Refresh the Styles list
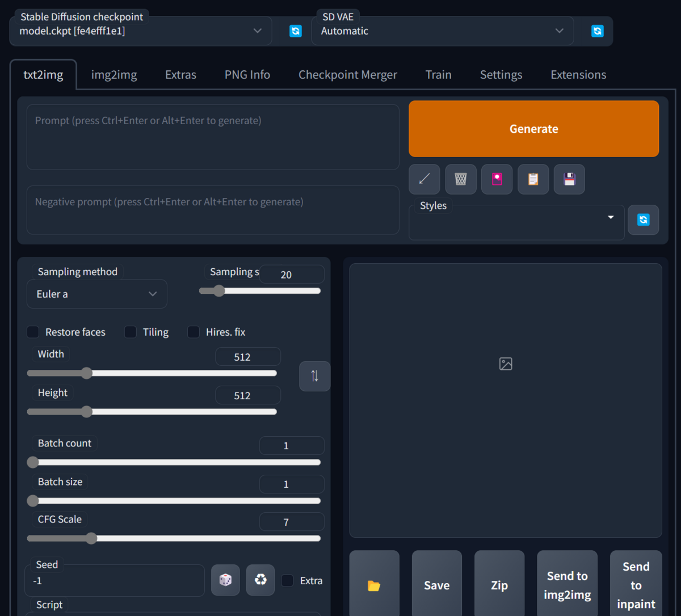 pos(644,220)
